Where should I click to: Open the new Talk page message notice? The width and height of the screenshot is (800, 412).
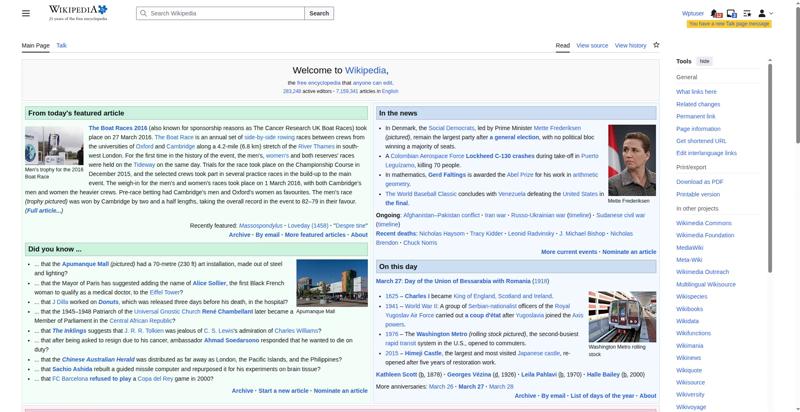coord(729,23)
